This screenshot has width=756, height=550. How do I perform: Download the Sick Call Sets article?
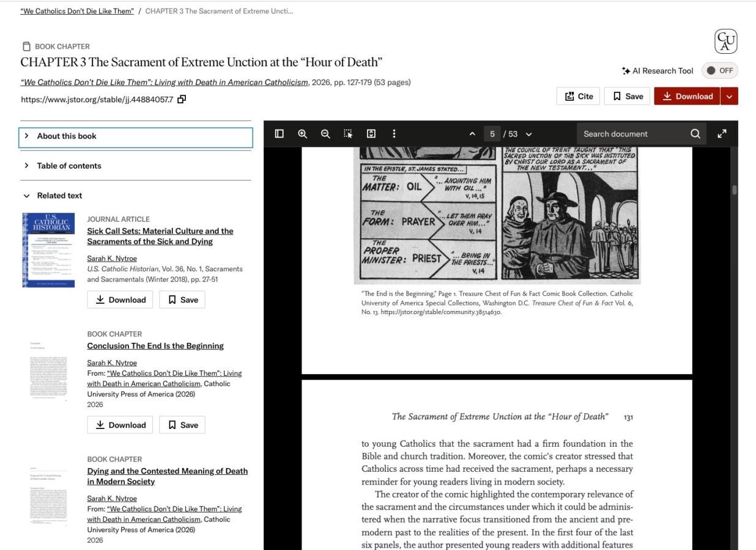pos(120,299)
